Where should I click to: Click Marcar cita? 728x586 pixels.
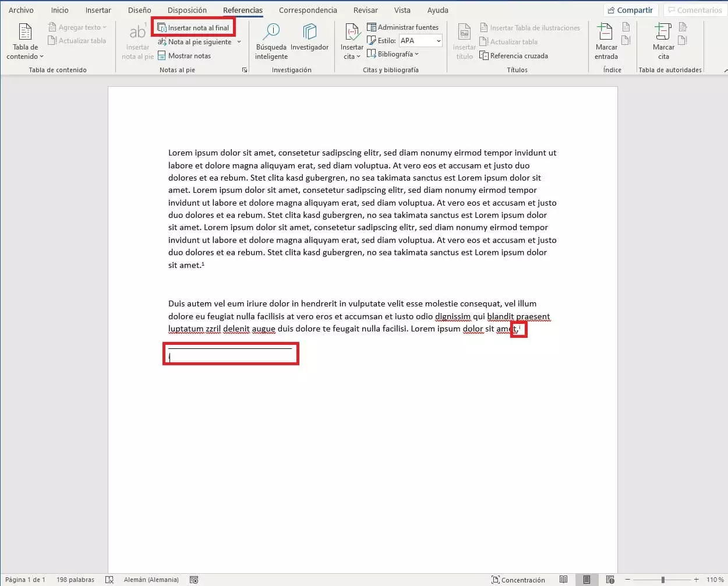pyautogui.click(x=663, y=42)
